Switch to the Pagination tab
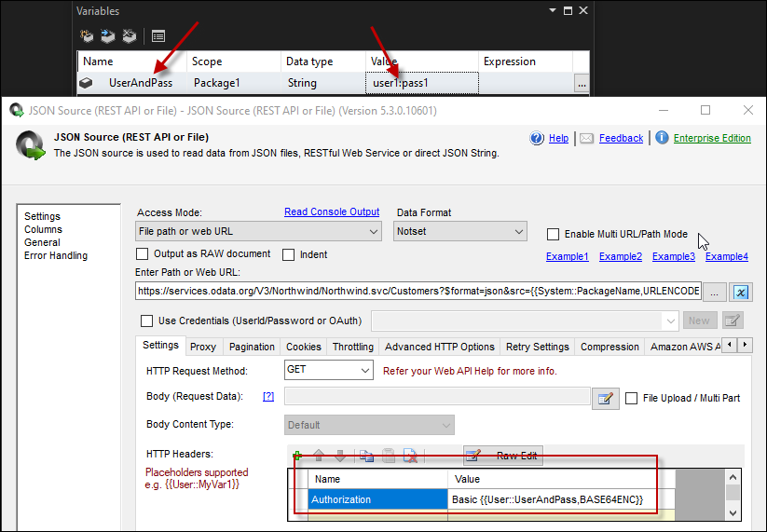The height and width of the screenshot is (532, 767). [252, 347]
